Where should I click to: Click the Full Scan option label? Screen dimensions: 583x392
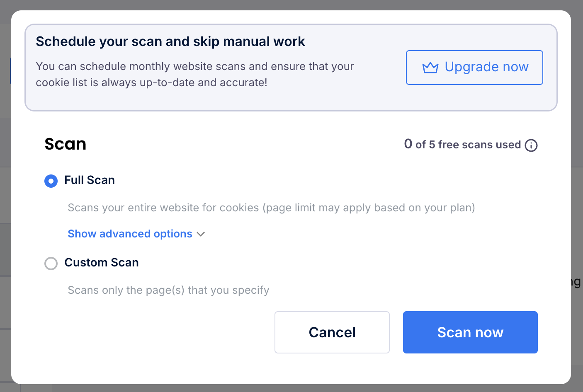coord(90,180)
